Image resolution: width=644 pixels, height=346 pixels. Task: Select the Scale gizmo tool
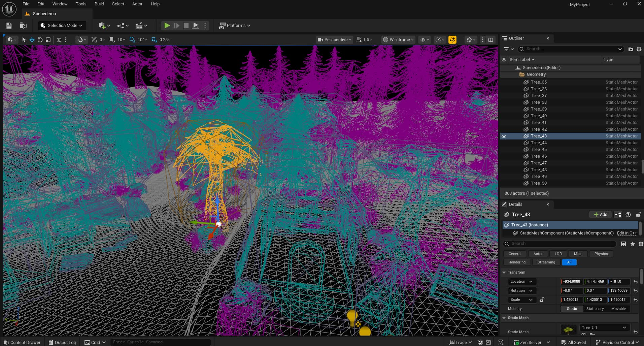[48, 40]
